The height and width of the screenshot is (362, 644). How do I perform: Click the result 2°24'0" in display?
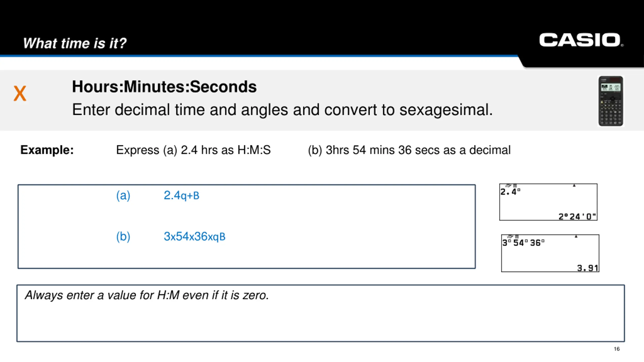click(577, 216)
